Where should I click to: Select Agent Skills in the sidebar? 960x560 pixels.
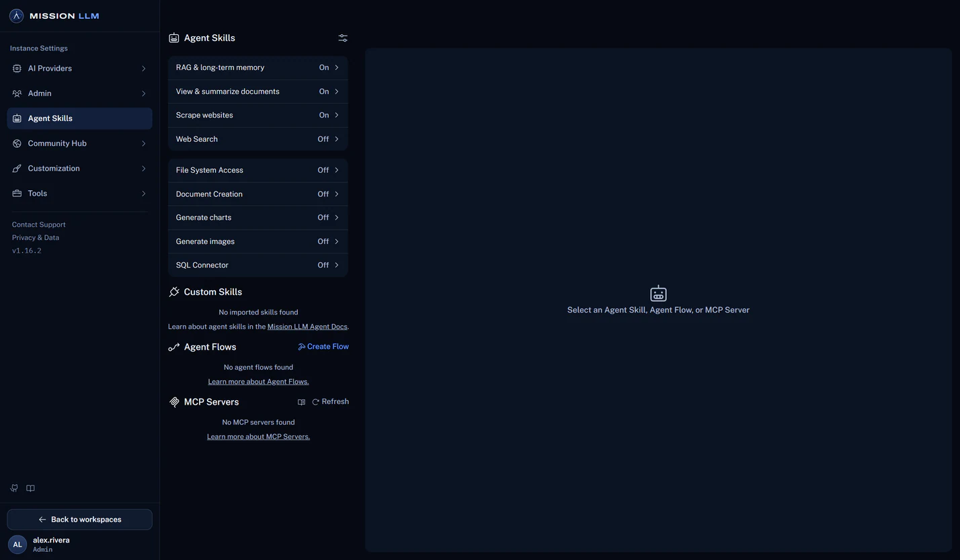click(79, 118)
